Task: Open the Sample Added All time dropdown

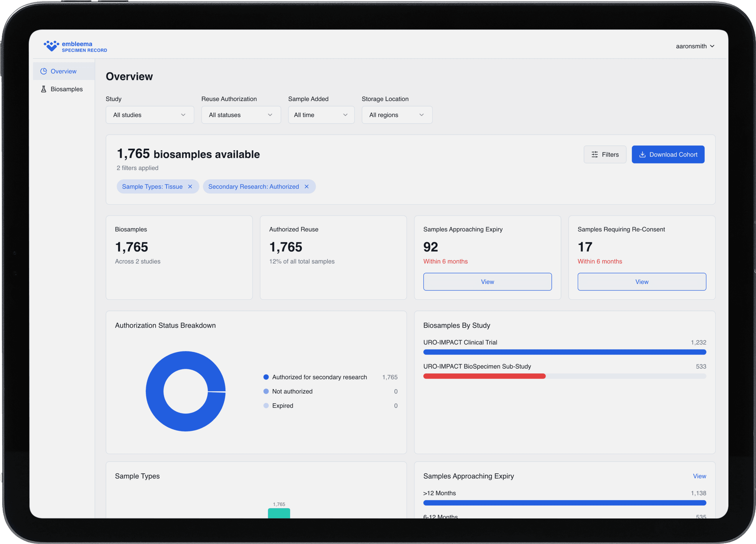Action: 321,115
